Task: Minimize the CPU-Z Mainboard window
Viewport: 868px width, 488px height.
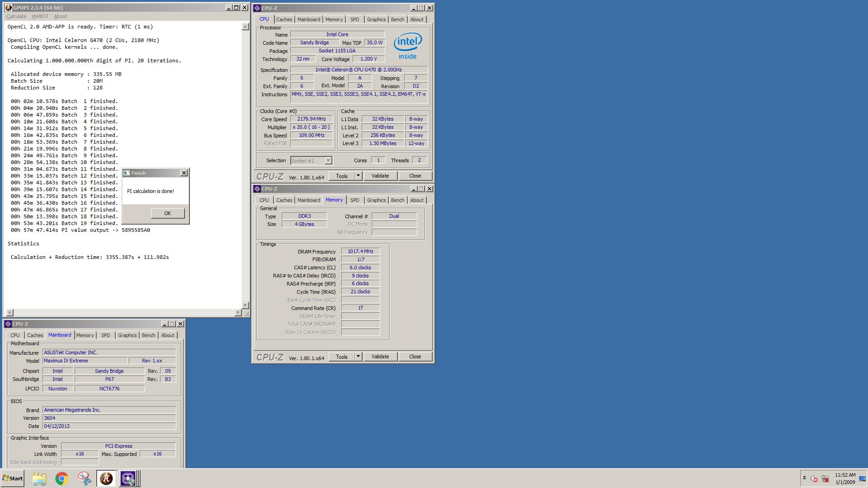Action: [165, 324]
